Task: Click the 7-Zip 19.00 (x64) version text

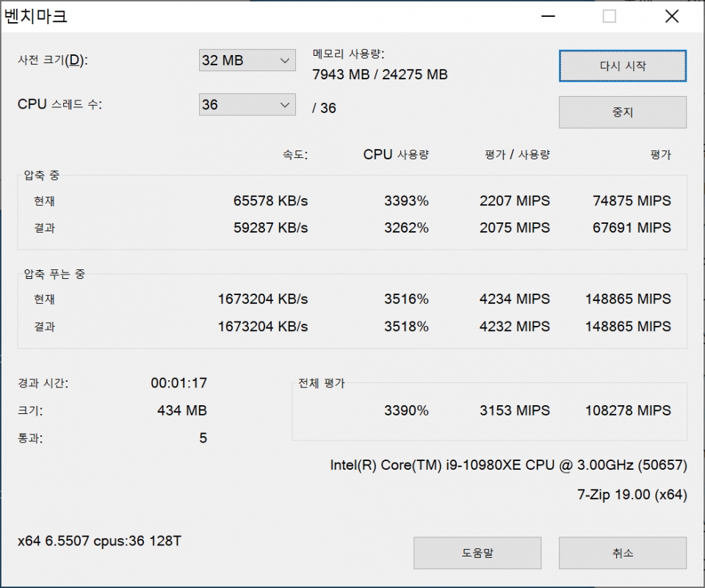Action: point(632,495)
